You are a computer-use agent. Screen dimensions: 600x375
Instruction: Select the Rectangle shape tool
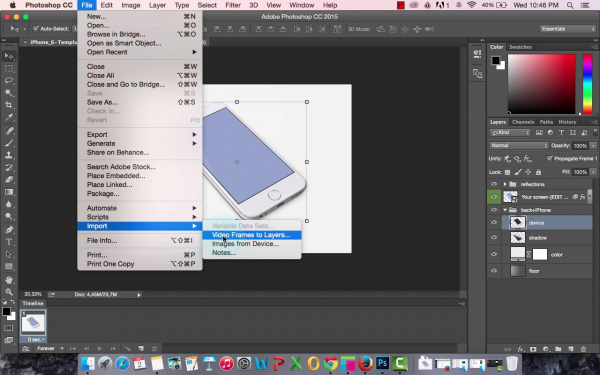[x=9, y=267]
